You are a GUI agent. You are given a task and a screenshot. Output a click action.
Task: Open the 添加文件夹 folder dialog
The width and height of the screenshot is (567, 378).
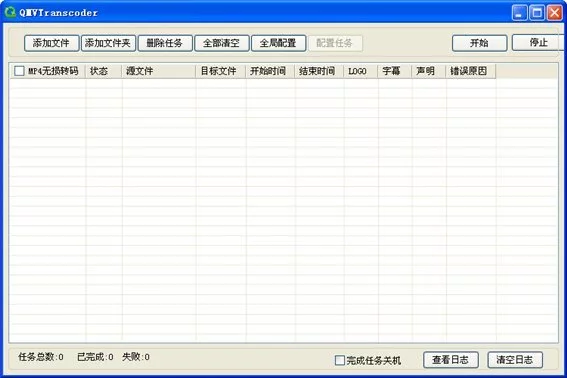coord(108,43)
